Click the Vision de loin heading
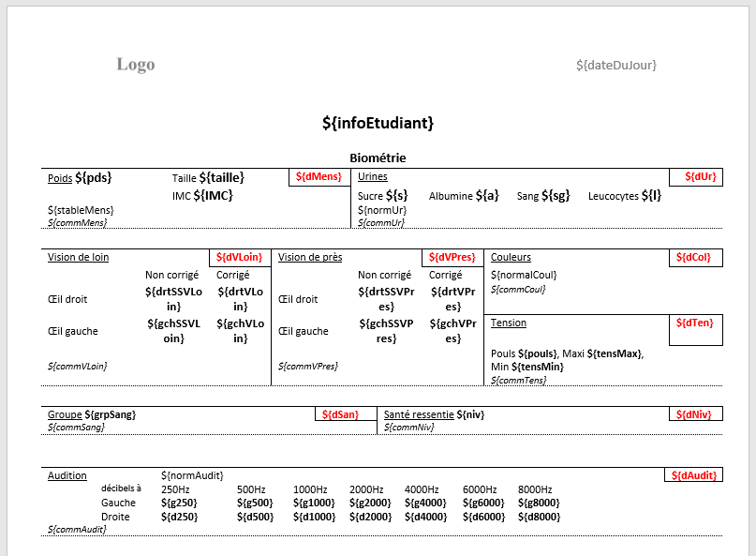The width and height of the screenshot is (756, 556). click(78, 257)
